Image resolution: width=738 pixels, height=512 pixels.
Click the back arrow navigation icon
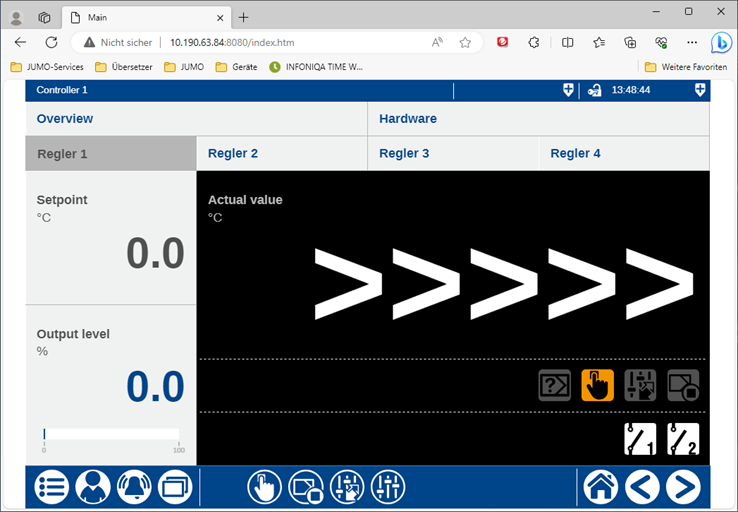point(642,488)
